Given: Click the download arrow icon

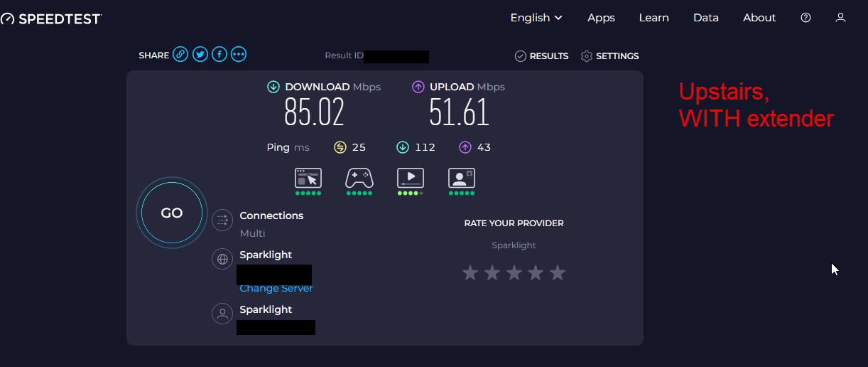Looking at the screenshot, I should click(x=273, y=87).
